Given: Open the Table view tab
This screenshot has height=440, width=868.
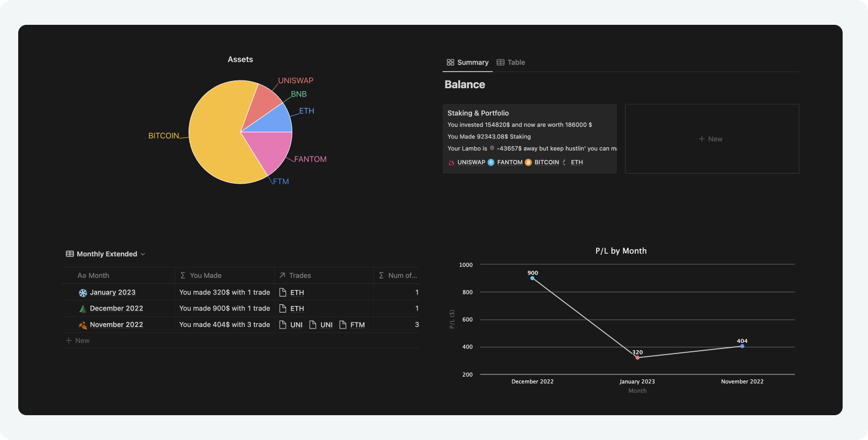Looking at the screenshot, I should click(x=511, y=62).
